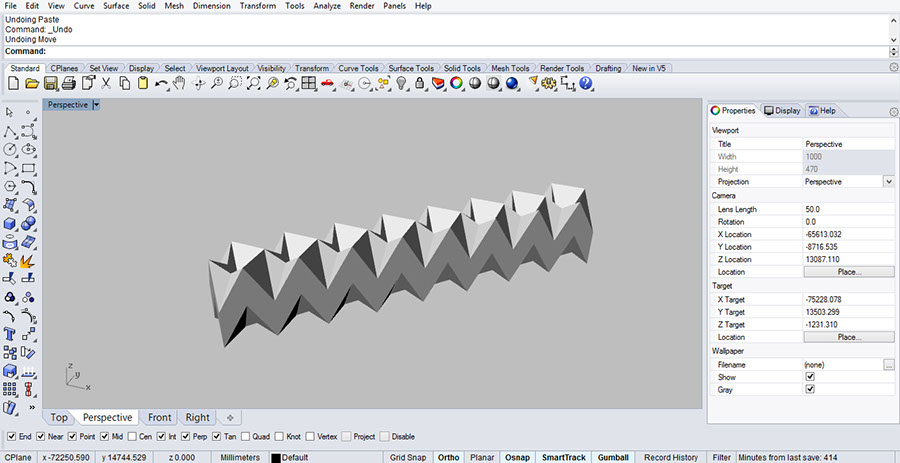Click the Explode tool icon
This screenshot has height=463, width=900.
[x=28, y=260]
